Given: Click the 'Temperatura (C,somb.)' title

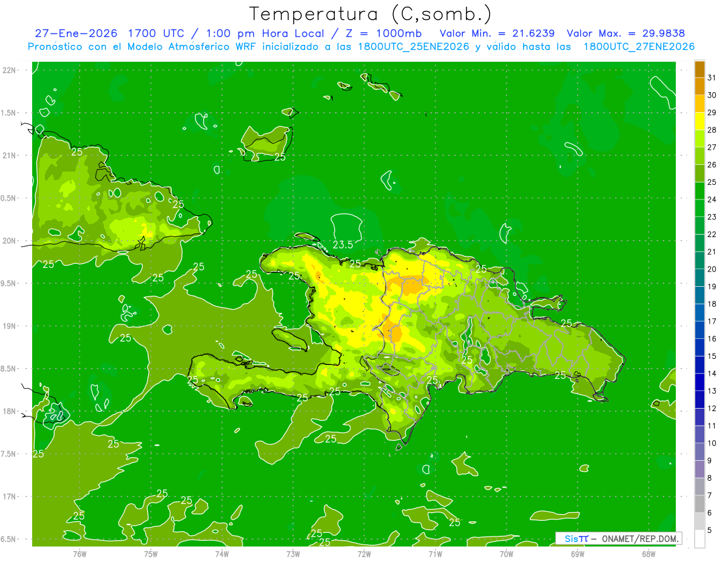Looking at the screenshot, I should click(x=370, y=14).
